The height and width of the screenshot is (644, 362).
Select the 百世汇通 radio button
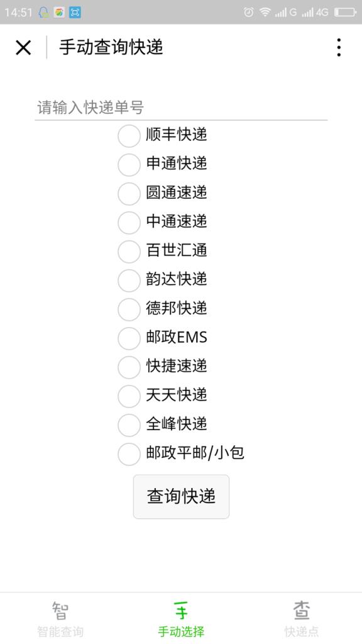[x=129, y=251]
